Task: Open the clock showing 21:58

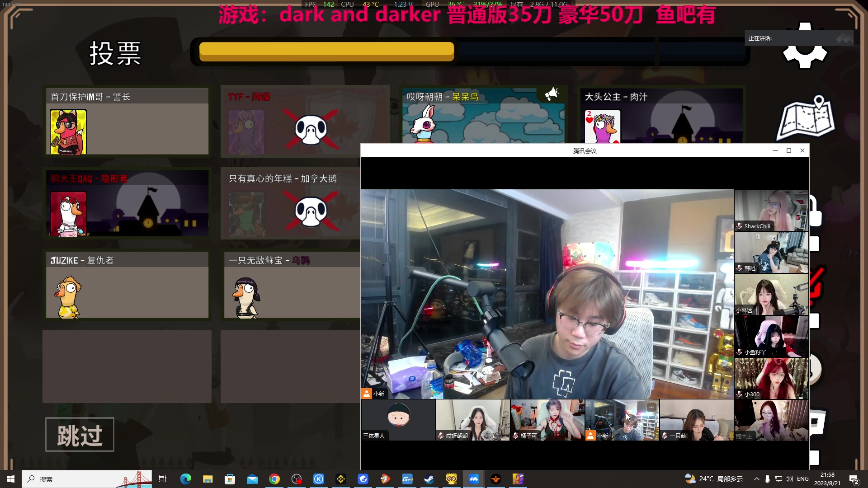Action: coord(827,479)
